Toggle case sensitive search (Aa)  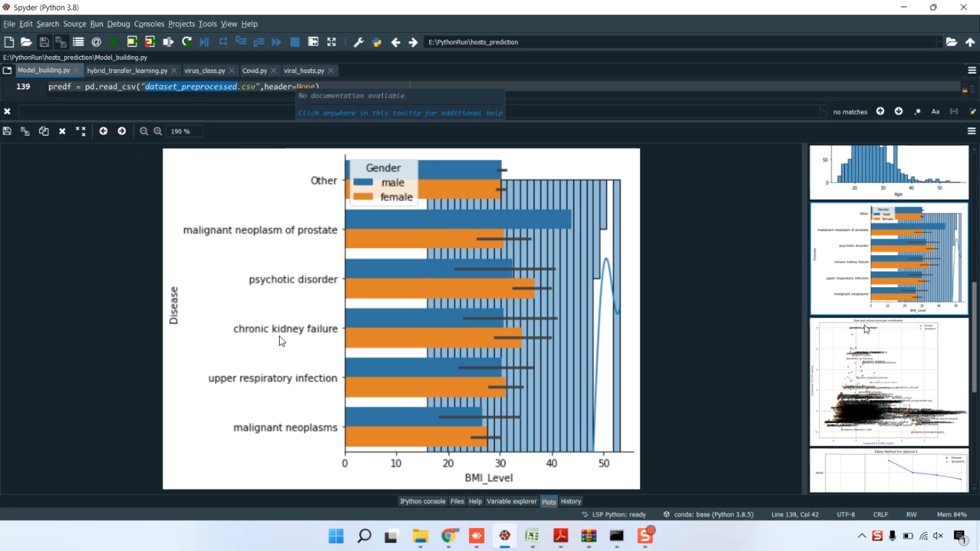pos(935,112)
